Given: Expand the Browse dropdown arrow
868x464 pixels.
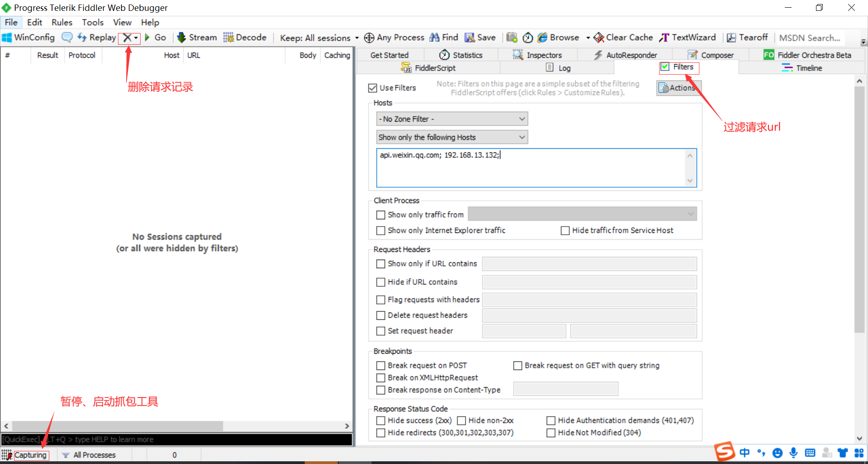Looking at the screenshot, I should point(588,38).
